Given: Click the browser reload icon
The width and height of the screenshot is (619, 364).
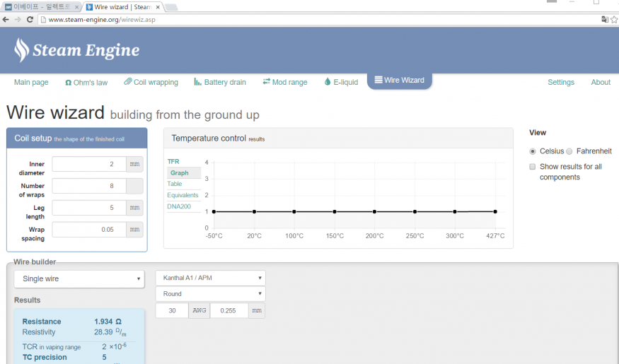Looking at the screenshot, I should 30,20.
